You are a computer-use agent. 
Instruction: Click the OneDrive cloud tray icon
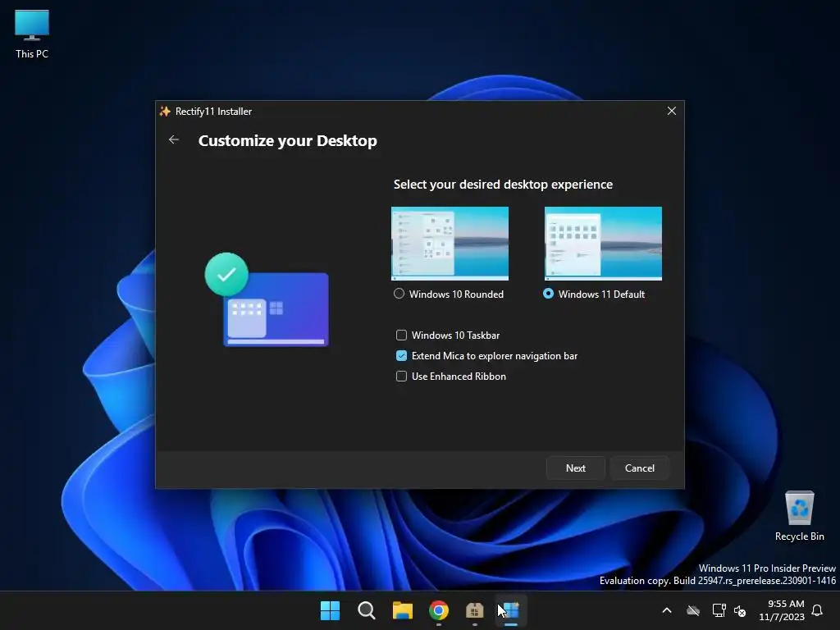pos(693,610)
